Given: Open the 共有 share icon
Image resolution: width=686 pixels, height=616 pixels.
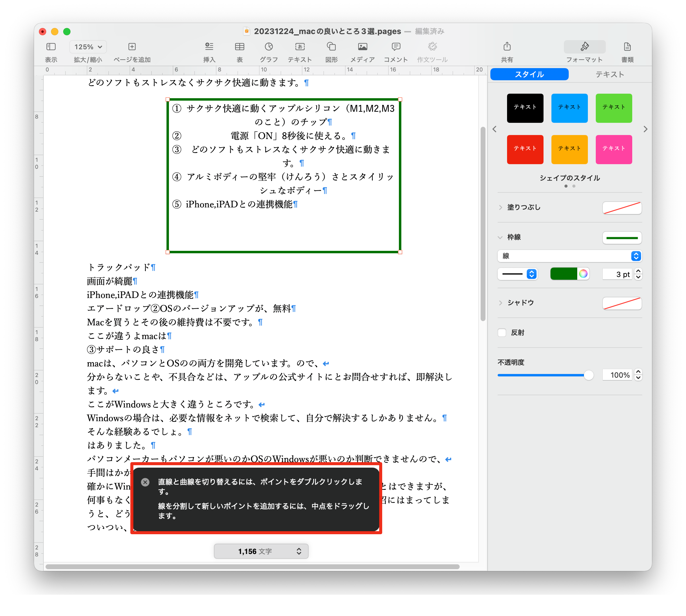Looking at the screenshot, I should pyautogui.click(x=507, y=47).
